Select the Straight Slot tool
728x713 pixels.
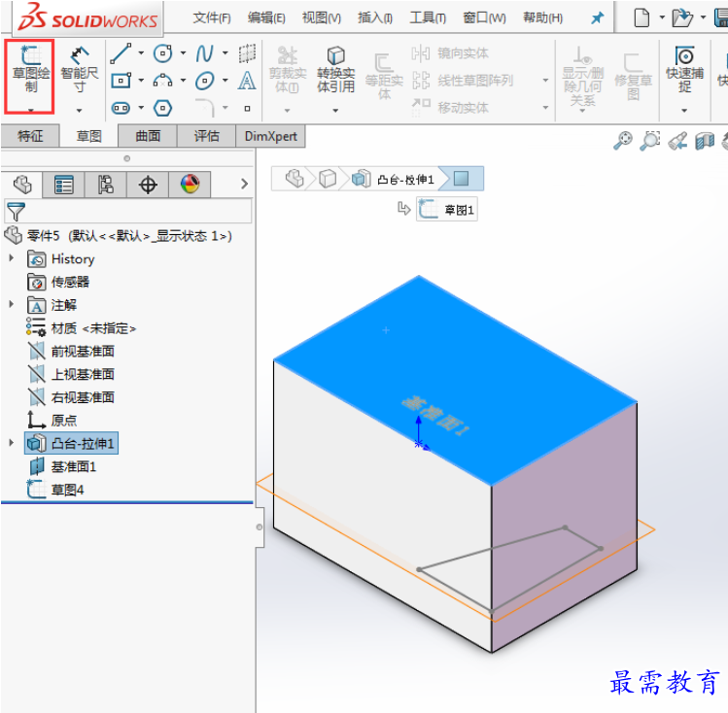pyautogui.click(x=121, y=108)
